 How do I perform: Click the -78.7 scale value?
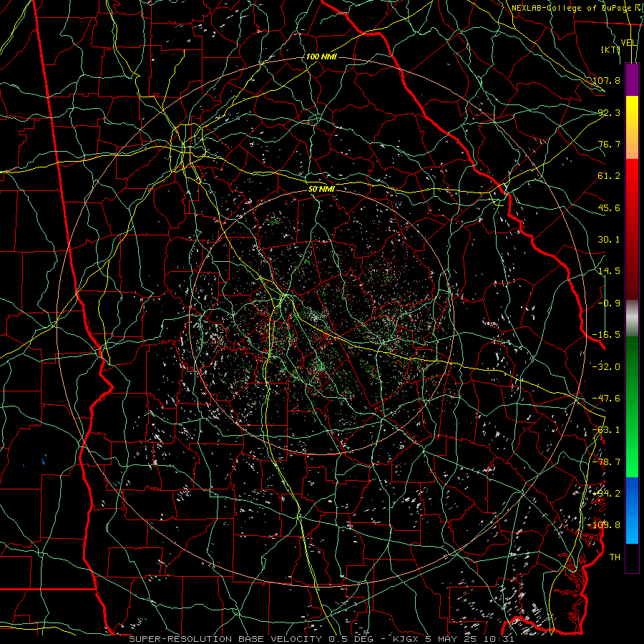pyautogui.click(x=606, y=462)
